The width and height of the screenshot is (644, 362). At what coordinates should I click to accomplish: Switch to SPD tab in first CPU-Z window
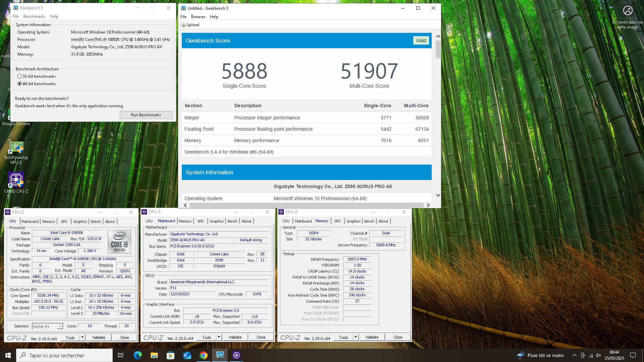[x=64, y=222]
